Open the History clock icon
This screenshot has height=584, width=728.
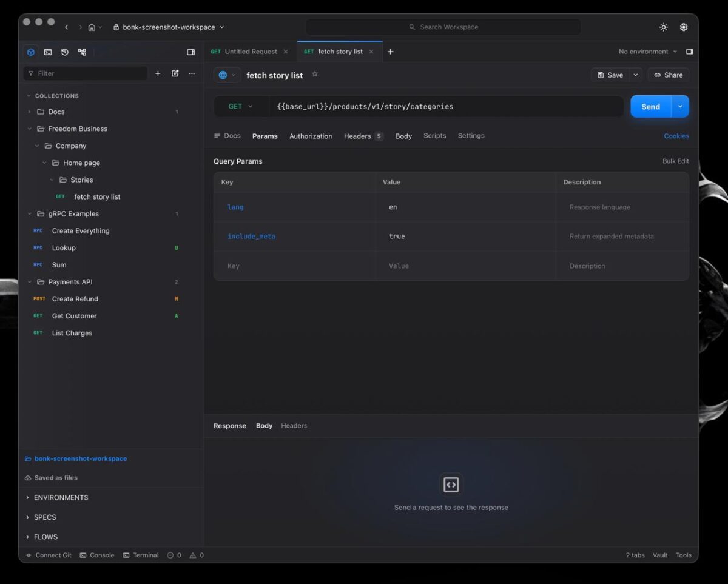65,52
